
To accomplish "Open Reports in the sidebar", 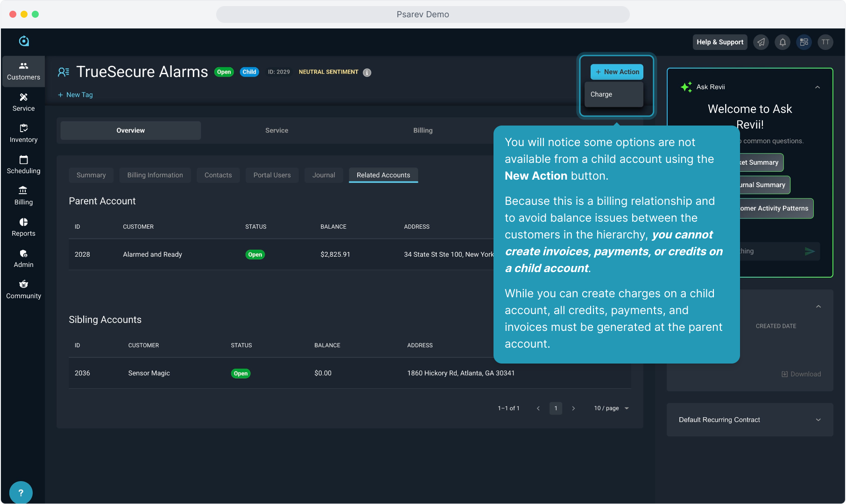I will (23, 227).
